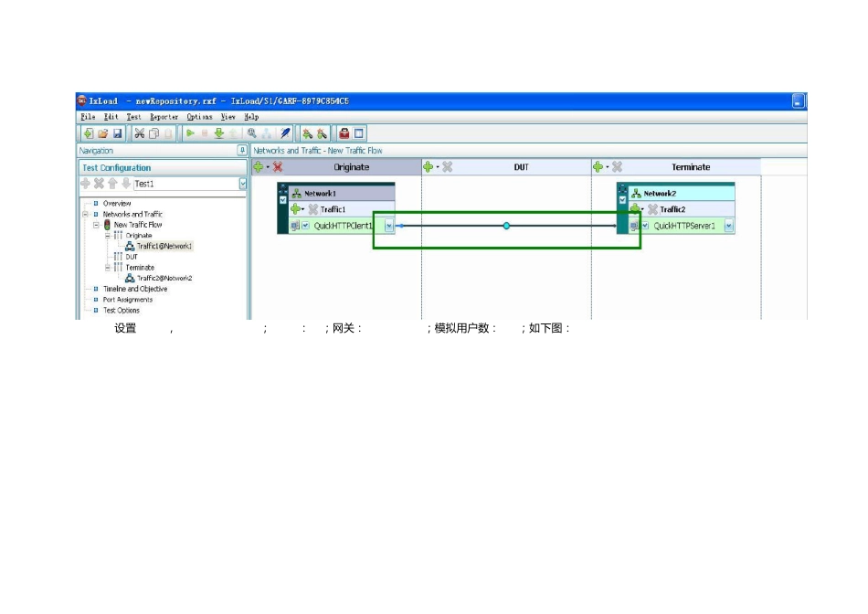Viewport: 868px width, 614px height.
Task: Select Timeline and Objective in the tree
Action: (135, 289)
